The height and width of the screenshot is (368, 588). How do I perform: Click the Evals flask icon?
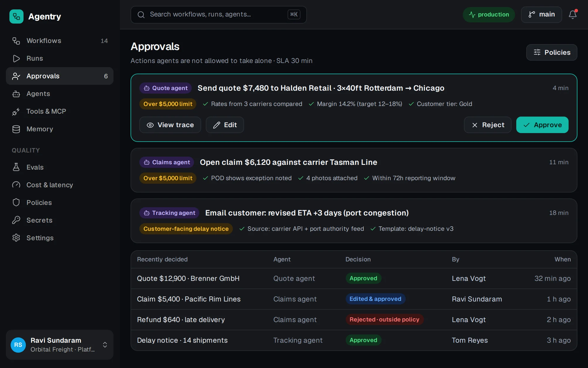pos(16,167)
